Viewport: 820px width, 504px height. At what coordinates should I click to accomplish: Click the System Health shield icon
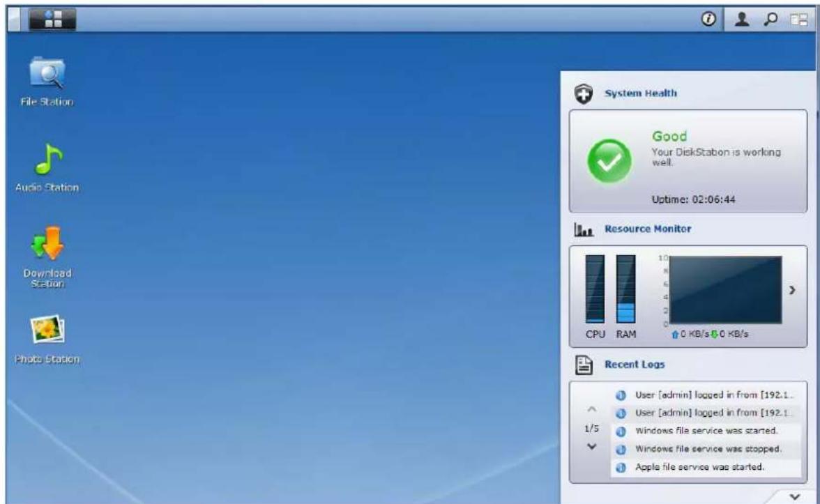[x=584, y=93]
